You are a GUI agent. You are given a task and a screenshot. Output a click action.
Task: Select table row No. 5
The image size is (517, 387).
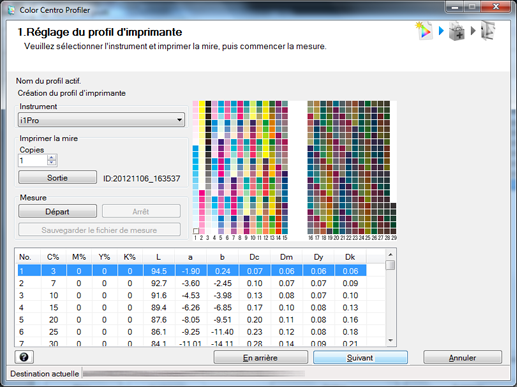click(x=192, y=320)
